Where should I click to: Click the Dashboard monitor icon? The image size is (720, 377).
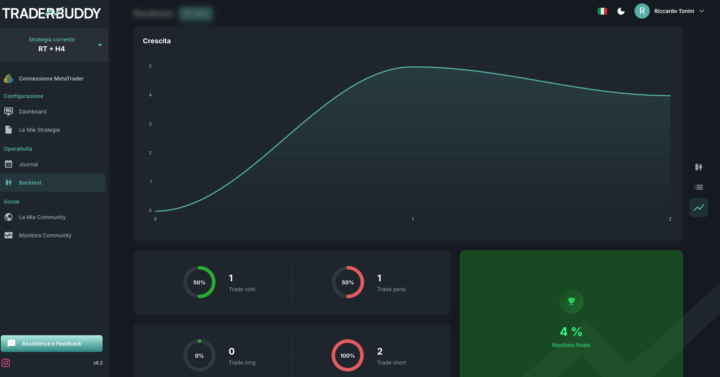tap(8, 112)
